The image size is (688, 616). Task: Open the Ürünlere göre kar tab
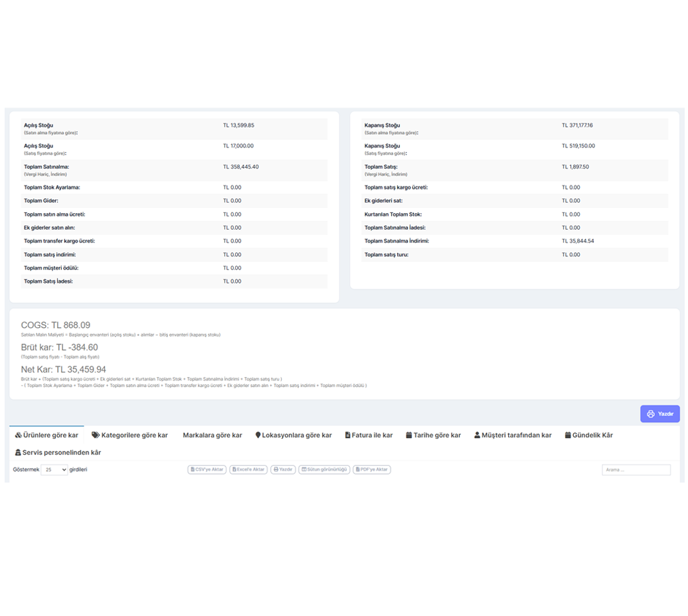tap(46, 435)
